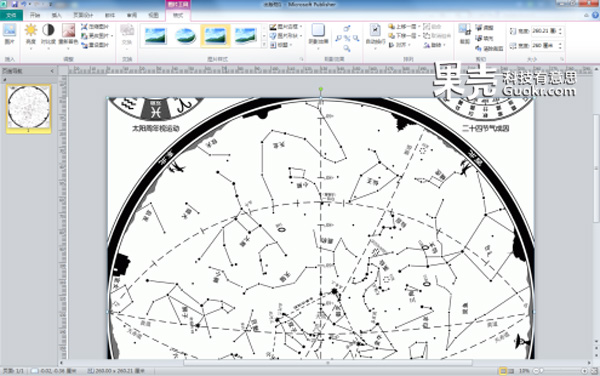Zoom in with plus button in status bar
The image size is (600, 376).
click(584, 371)
